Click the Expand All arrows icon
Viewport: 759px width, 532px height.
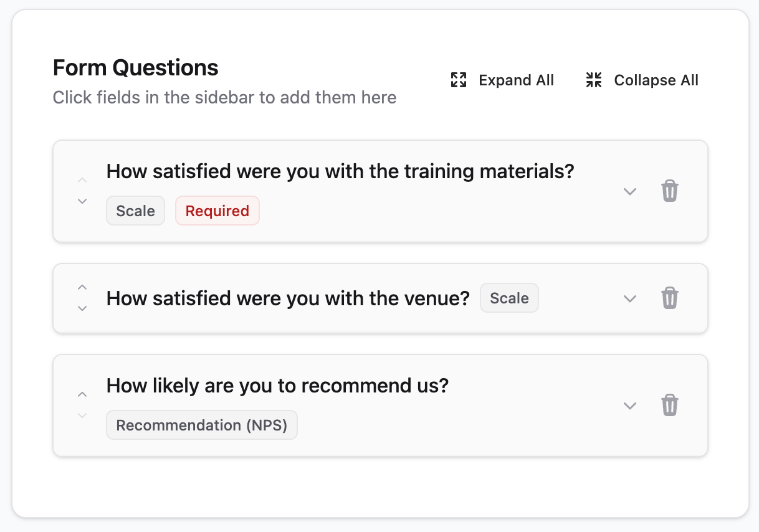tap(459, 80)
